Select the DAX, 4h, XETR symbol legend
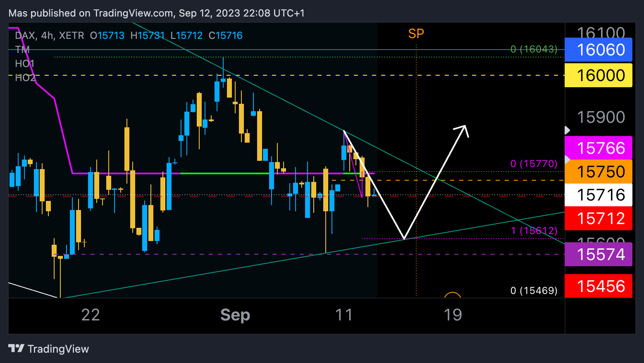This screenshot has width=644, height=363. pos(50,36)
